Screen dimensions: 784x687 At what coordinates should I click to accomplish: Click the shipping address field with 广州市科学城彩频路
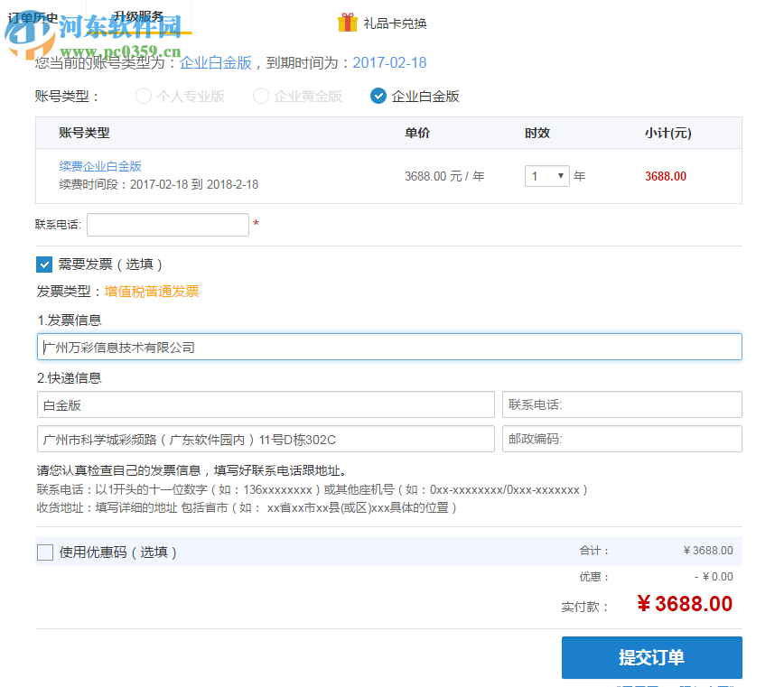266,439
